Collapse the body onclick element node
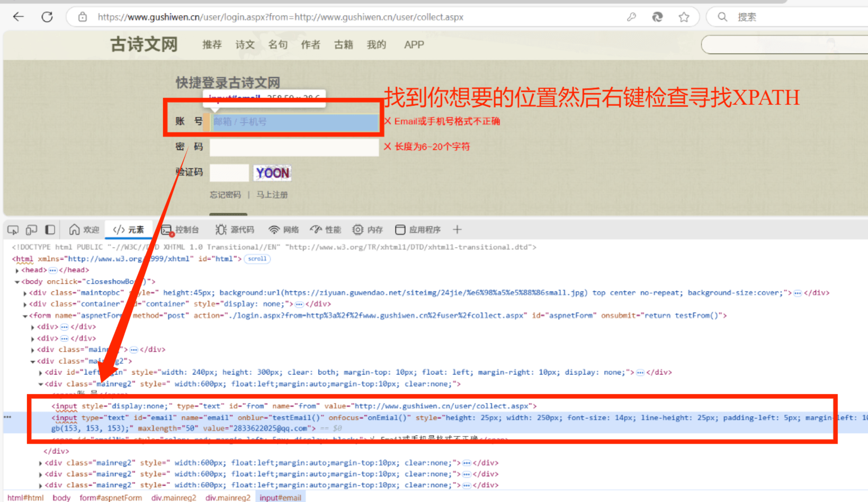Viewport: 868px width, 502px height. pos(17,282)
